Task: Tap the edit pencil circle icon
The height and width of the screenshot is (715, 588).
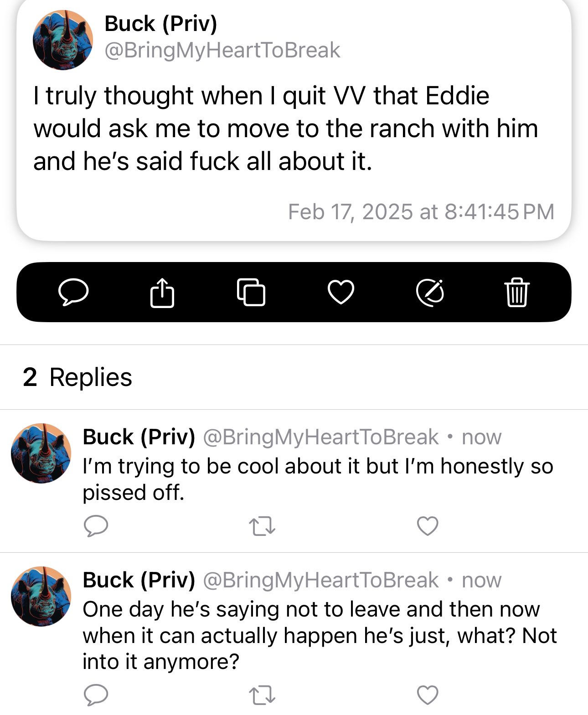Action: (x=430, y=292)
